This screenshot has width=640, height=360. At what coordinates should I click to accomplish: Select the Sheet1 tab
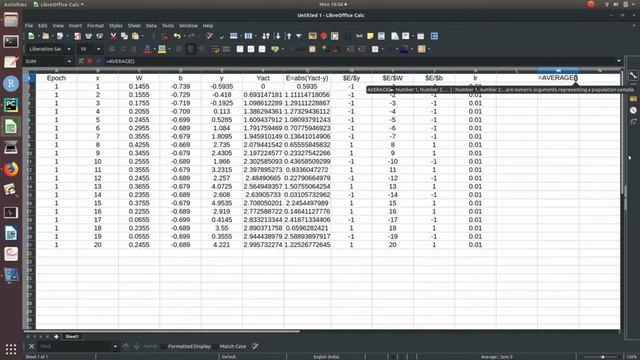pos(72,337)
